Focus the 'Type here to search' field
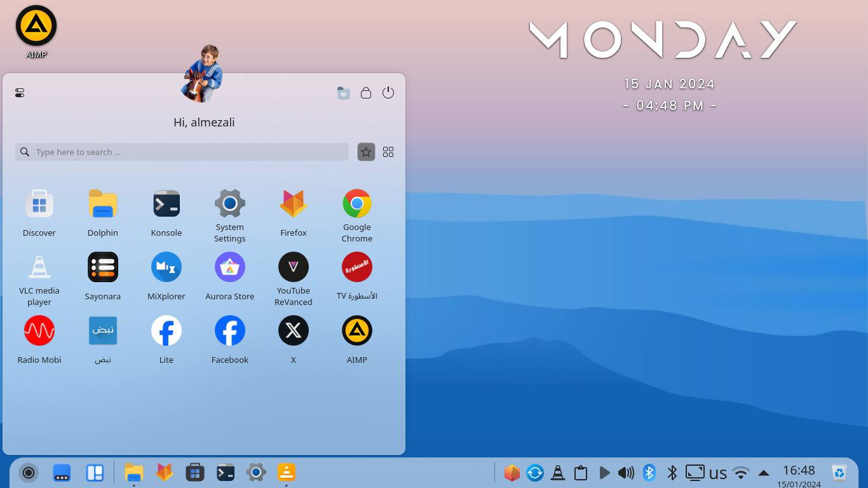This screenshot has width=868, height=488. 182,152
